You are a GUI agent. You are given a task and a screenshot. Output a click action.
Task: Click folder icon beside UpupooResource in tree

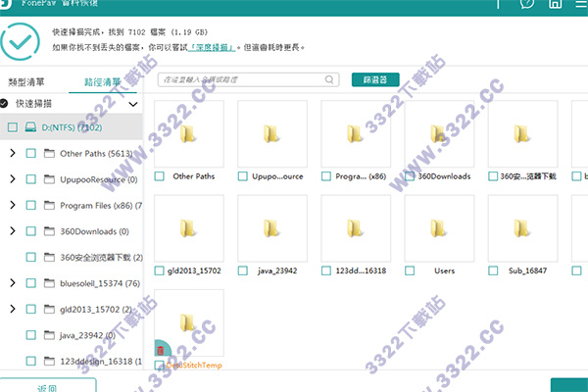[49, 179]
